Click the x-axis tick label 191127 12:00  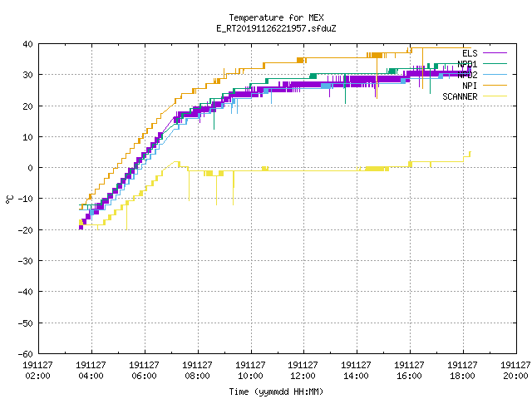303,370
